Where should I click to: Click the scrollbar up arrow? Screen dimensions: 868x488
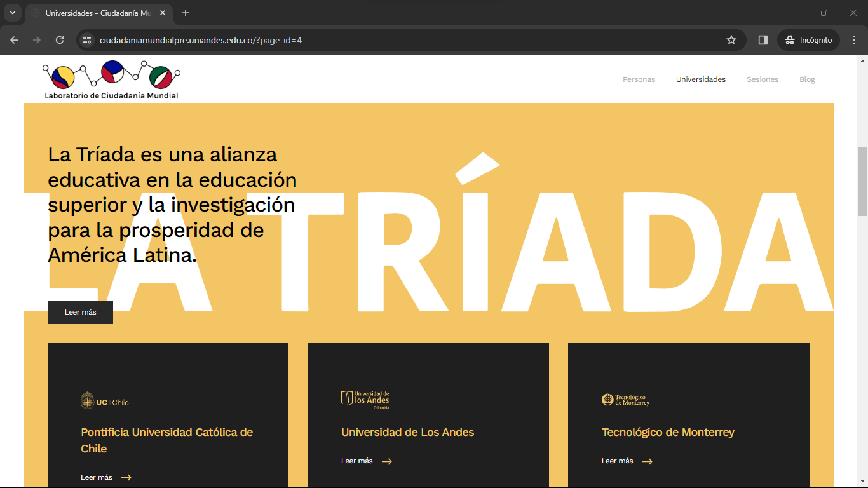point(862,60)
